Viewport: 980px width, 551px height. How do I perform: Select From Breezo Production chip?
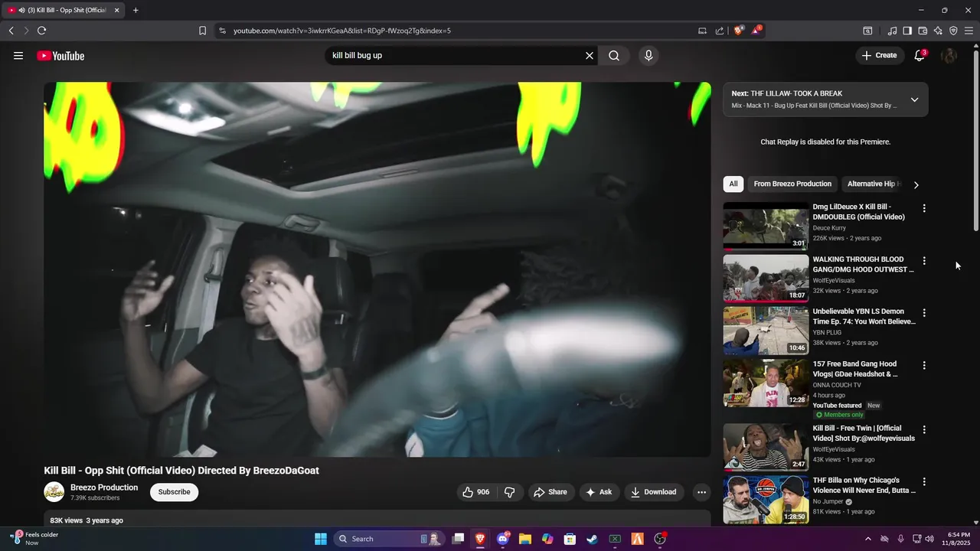[x=792, y=184]
